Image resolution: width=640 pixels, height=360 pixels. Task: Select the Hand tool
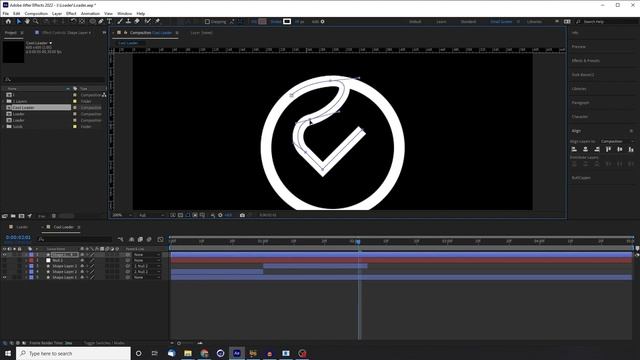tap(27, 21)
